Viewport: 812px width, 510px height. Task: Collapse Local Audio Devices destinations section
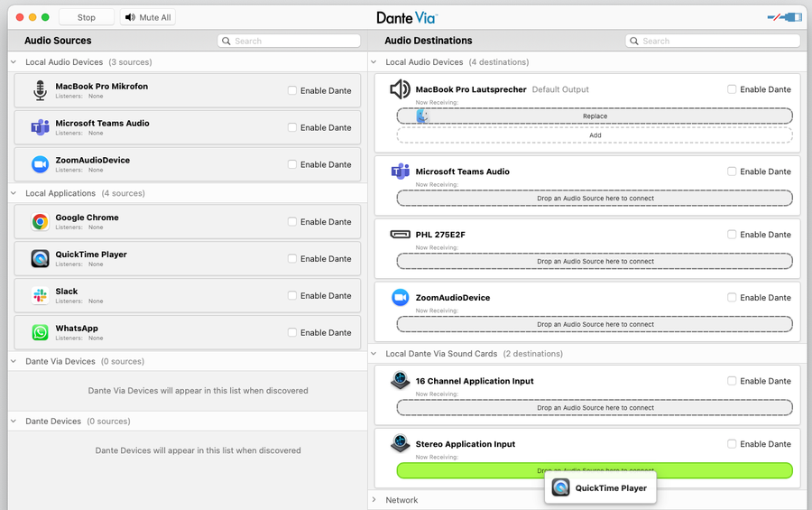pos(374,61)
